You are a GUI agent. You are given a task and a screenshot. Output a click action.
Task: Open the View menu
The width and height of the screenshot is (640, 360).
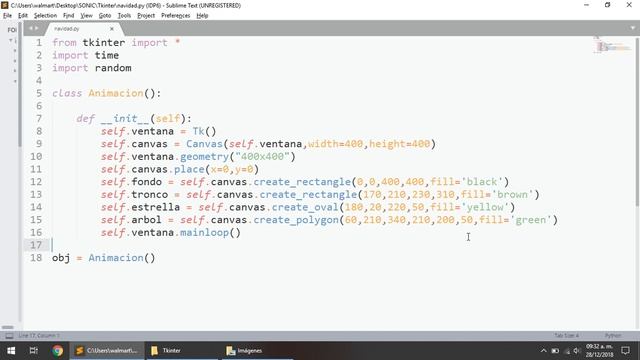click(x=87, y=16)
